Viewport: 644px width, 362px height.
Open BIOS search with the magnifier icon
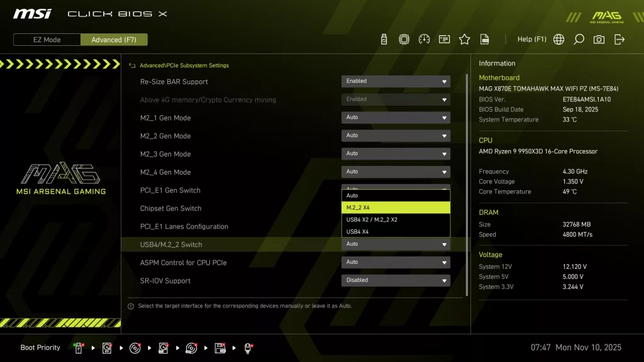(x=578, y=39)
